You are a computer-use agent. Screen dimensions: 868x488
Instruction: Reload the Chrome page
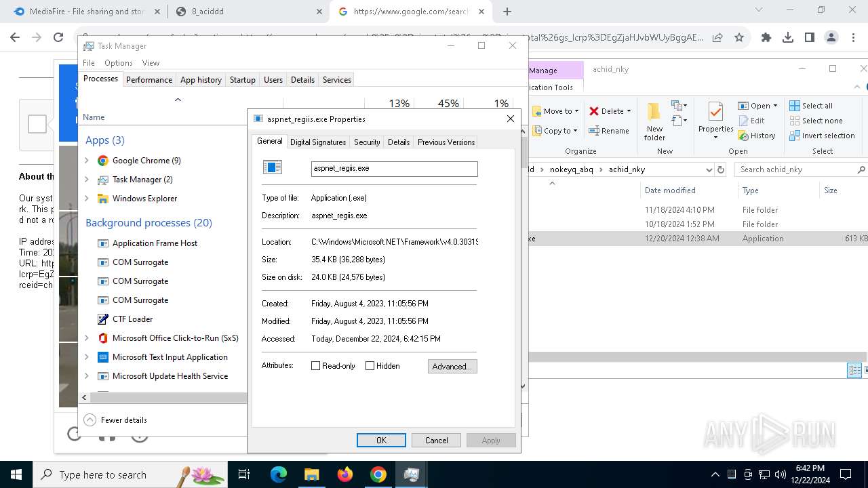(x=58, y=38)
